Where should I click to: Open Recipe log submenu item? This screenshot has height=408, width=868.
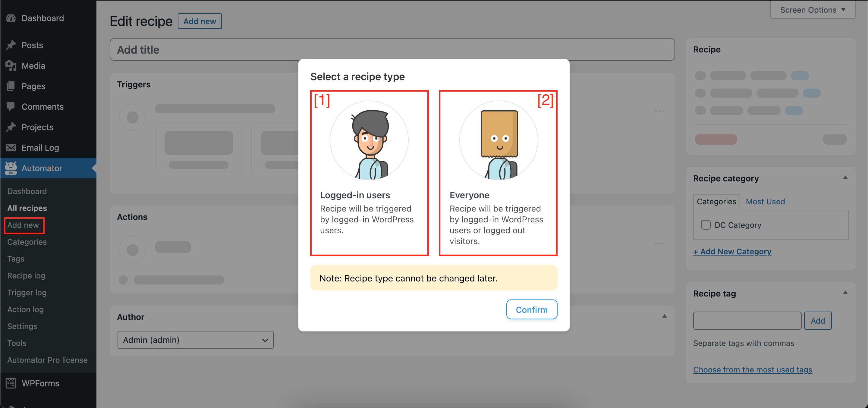click(26, 276)
